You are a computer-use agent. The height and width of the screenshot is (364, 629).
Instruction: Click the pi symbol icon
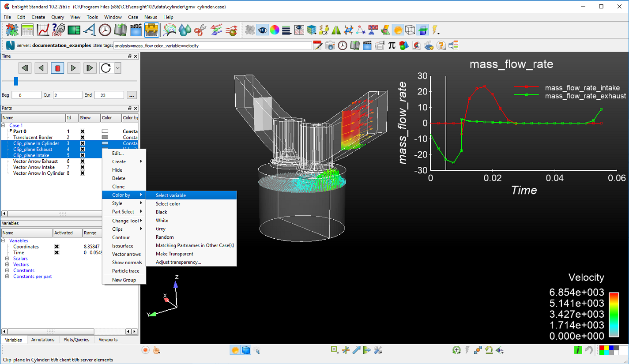392,45
